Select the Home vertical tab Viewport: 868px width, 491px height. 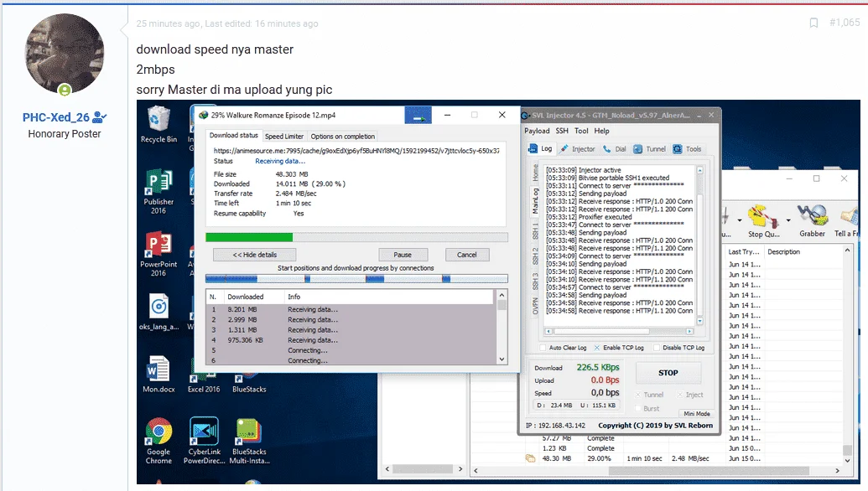(535, 173)
